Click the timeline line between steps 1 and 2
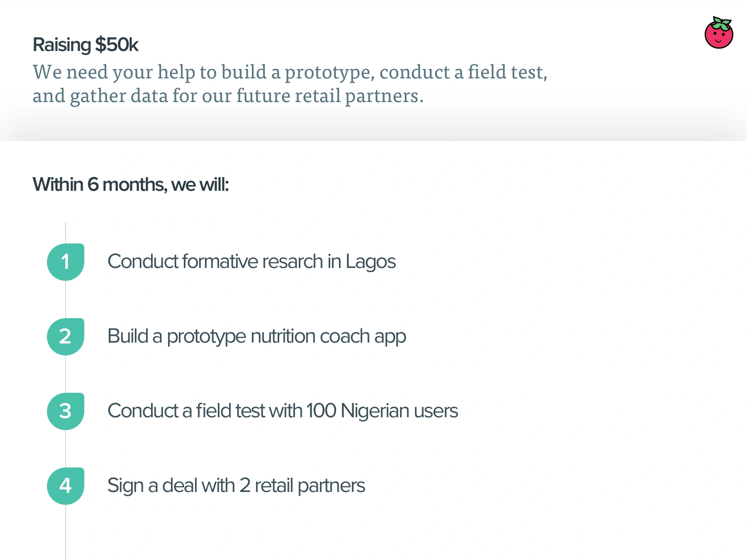 tap(66, 299)
